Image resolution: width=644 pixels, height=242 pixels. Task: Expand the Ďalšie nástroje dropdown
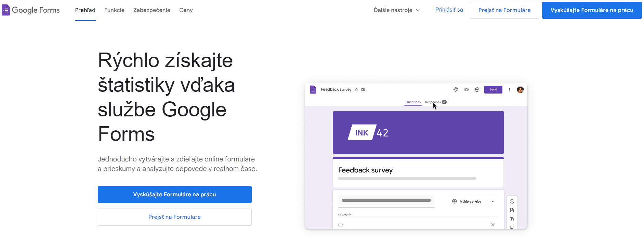click(x=396, y=10)
